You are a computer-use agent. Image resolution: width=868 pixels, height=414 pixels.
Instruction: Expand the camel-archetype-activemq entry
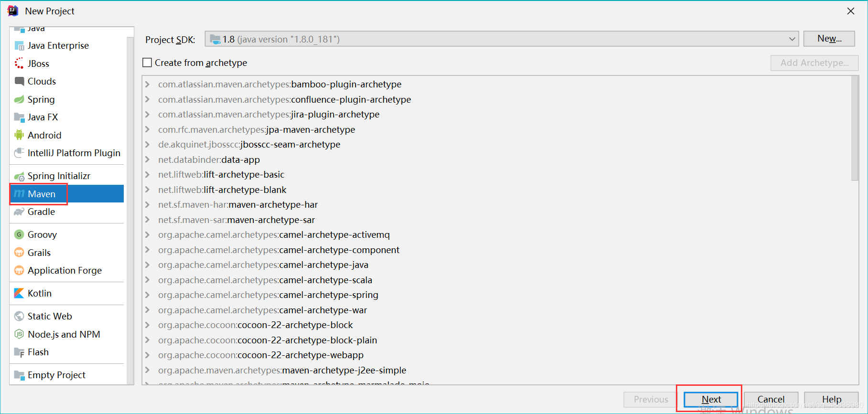148,235
